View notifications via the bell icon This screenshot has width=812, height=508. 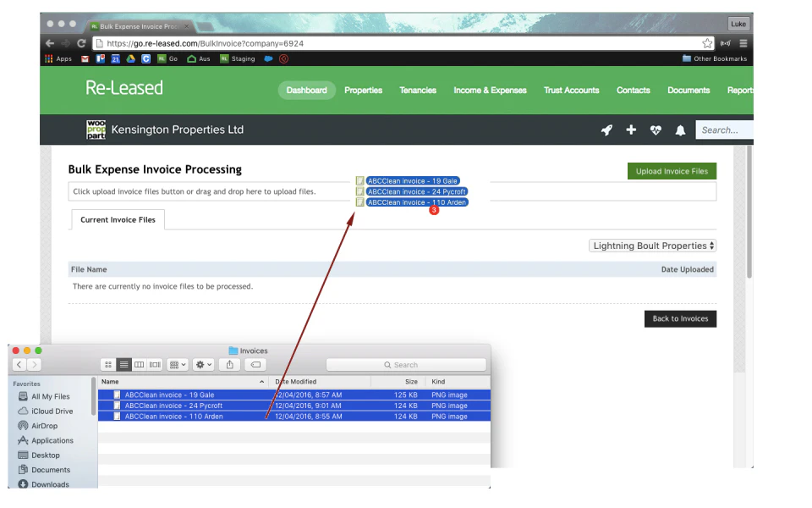pos(680,130)
